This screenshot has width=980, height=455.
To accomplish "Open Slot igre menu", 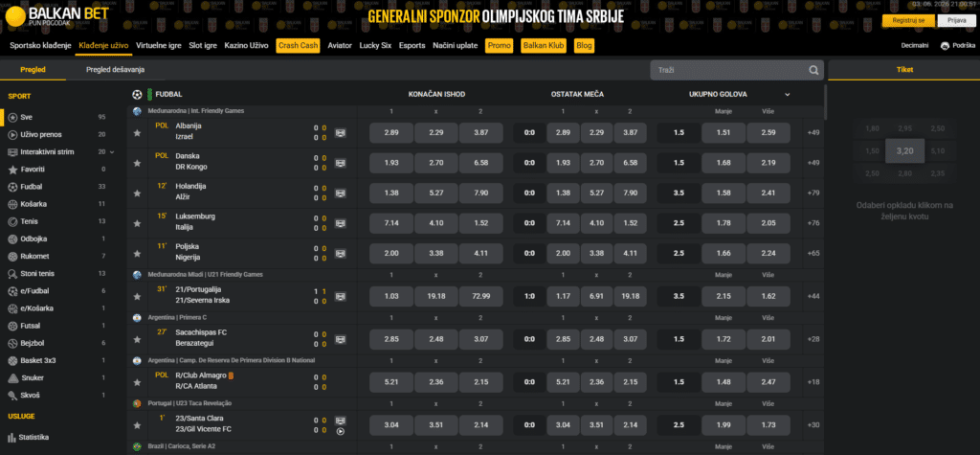I will tap(203, 46).
